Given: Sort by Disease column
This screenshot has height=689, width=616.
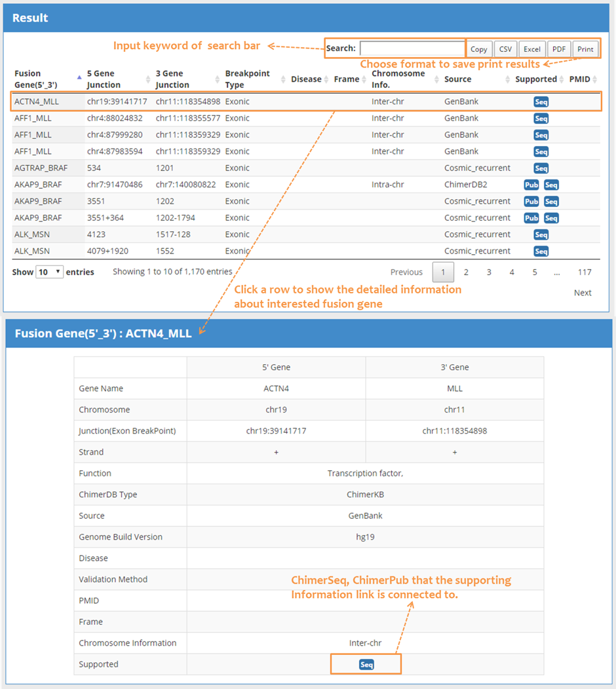Looking at the screenshot, I should 309,79.
